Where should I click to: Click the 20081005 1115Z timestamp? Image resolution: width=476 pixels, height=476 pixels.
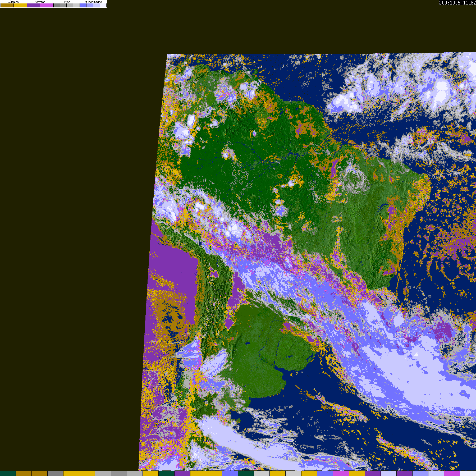click(457, 3)
